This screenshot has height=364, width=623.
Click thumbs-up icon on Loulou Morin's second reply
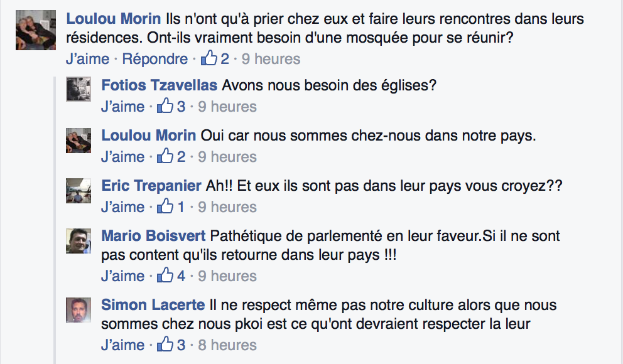pyautogui.click(x=165, y=157)
